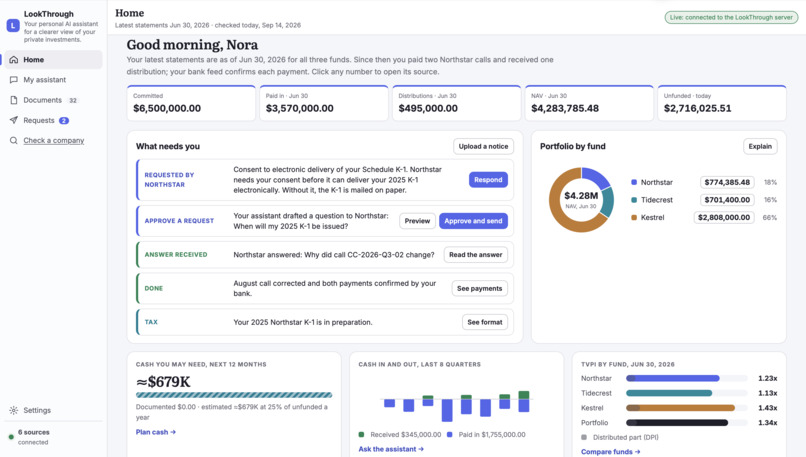Click the Settings gear icon
The width and height of the screenshot is (806, 457).
pos(14,410)
